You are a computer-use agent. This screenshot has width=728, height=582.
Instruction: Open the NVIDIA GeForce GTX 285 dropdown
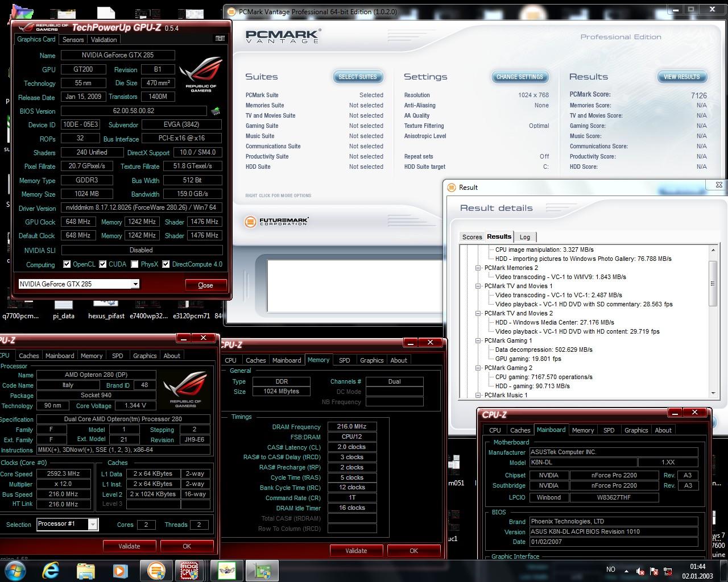tap(135, 284)
